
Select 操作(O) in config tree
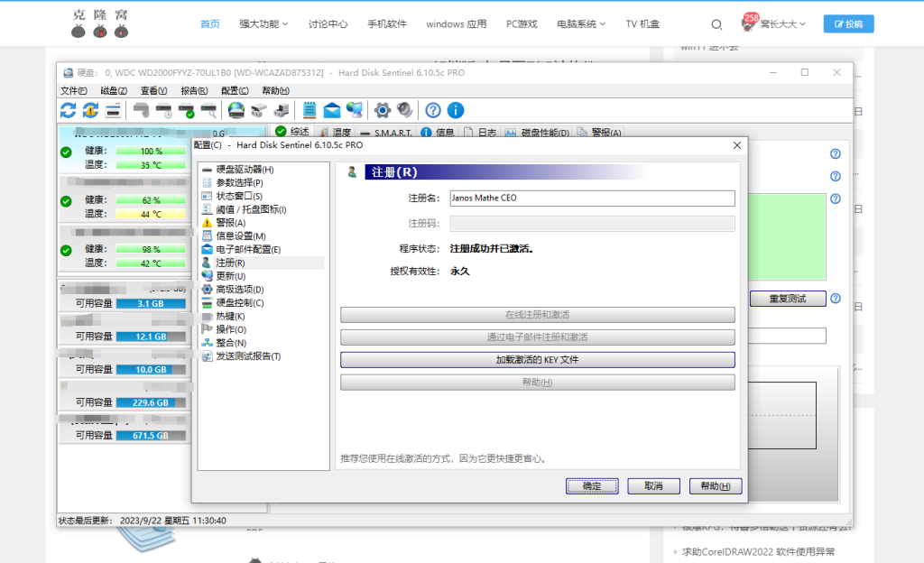coord(230,330)
